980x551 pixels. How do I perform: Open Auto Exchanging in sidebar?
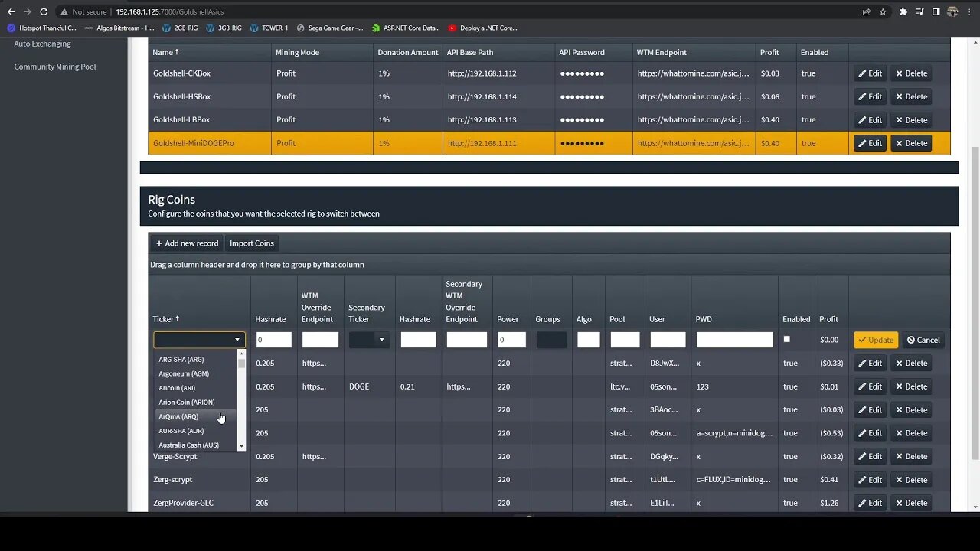click(42, 44)
